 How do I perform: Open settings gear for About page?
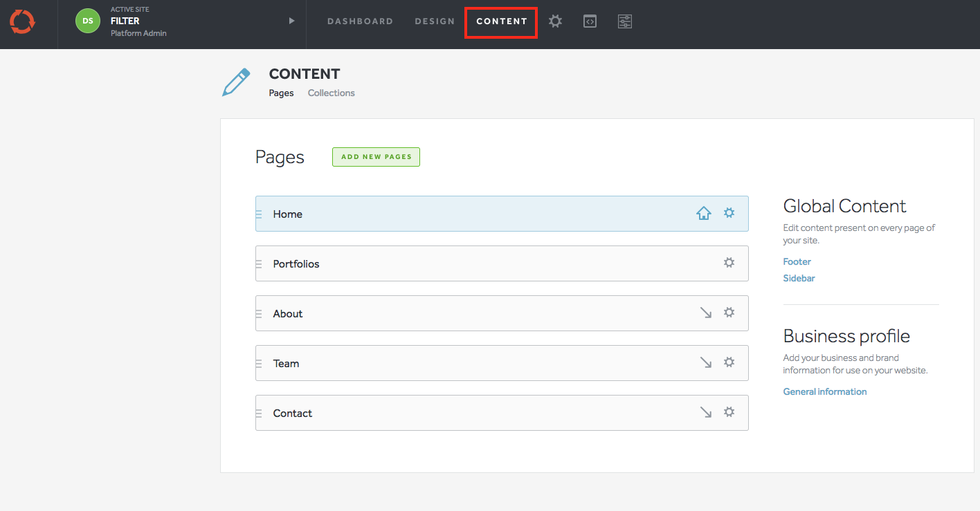(729, 313)
